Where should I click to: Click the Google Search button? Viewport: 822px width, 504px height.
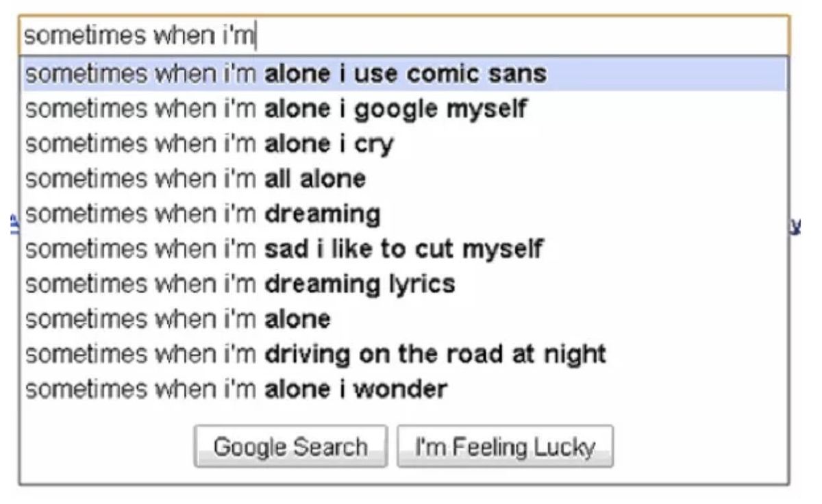coord(290,446)
